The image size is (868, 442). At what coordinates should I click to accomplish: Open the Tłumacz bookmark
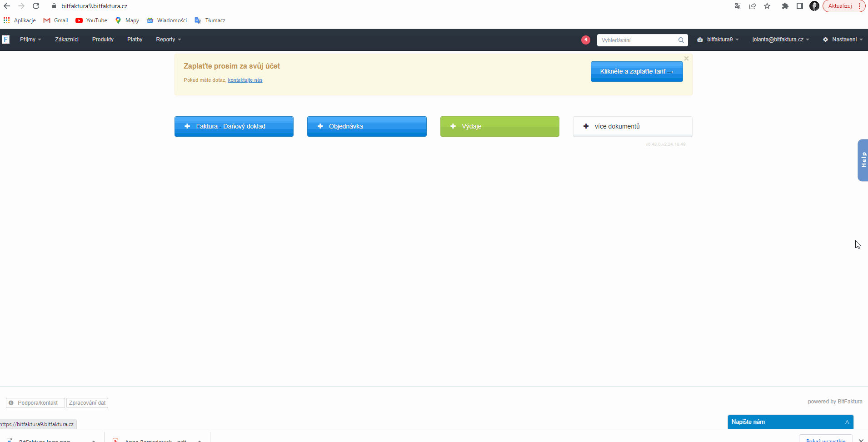(x=210, y=20)
